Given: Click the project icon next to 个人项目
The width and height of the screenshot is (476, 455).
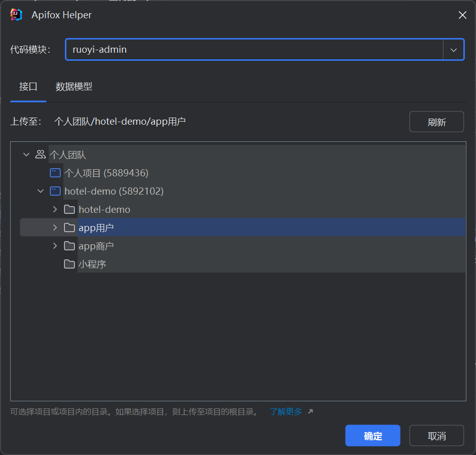Looking at the screenshot, I should (55, 173).
